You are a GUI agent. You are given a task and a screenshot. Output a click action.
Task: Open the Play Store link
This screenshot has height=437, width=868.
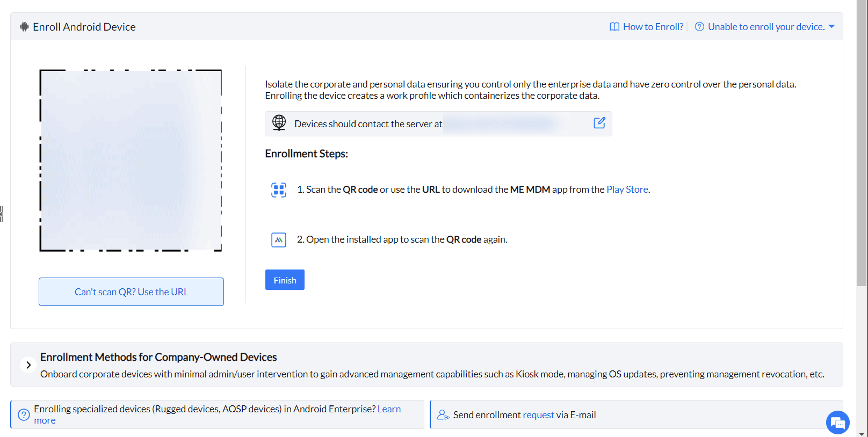(627, 190)
